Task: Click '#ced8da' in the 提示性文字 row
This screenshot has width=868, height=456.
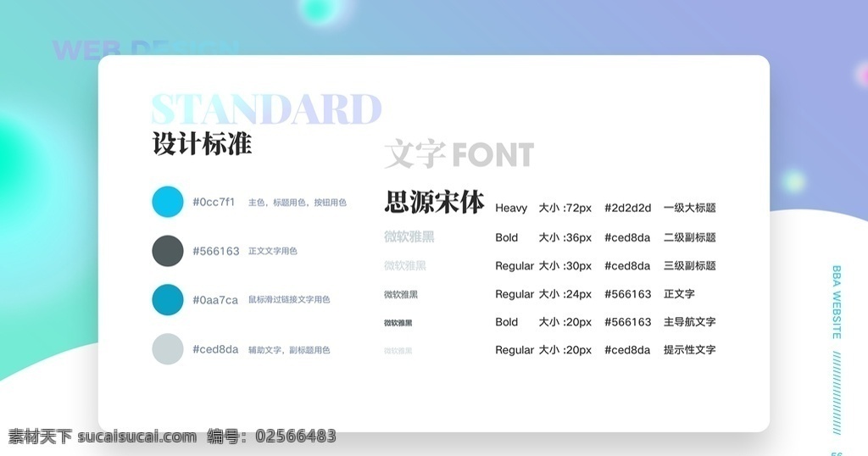Action: click(x=627, y=350)
